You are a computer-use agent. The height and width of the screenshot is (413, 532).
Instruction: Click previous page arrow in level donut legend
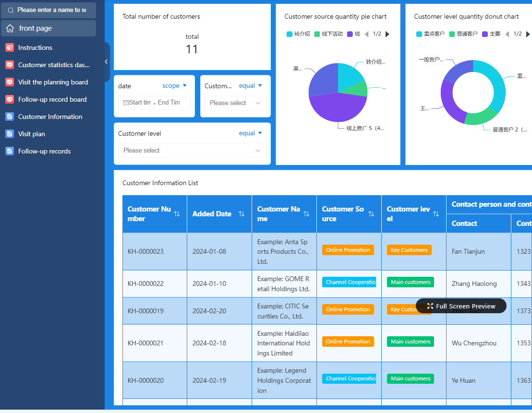click(507, 34)
